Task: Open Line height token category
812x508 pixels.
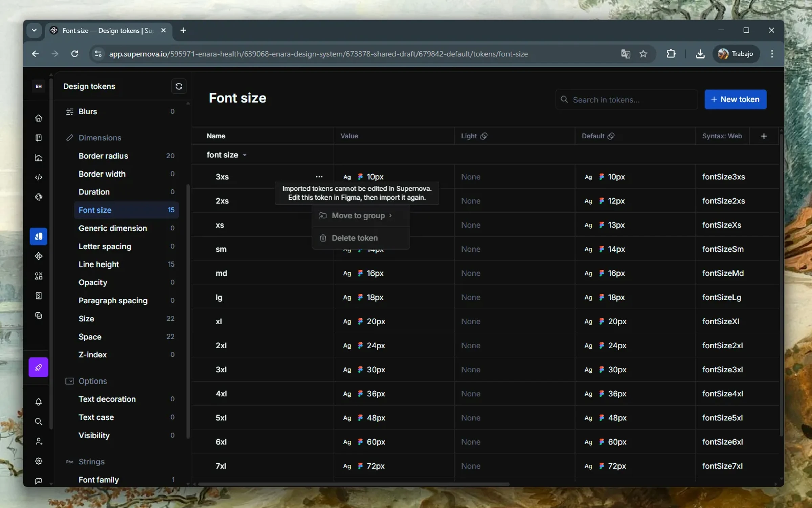Action: tap(99, 264)
